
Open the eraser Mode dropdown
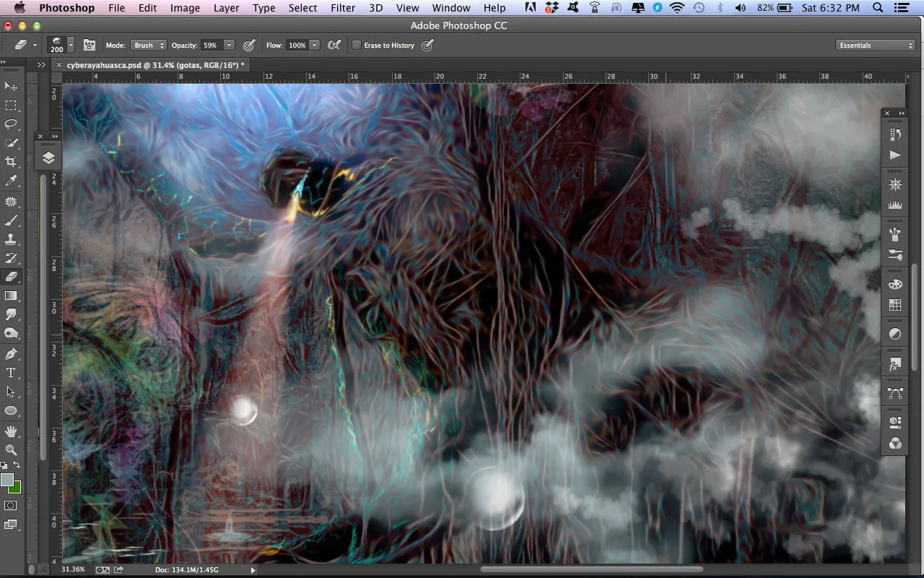click(x=148, y=45)
